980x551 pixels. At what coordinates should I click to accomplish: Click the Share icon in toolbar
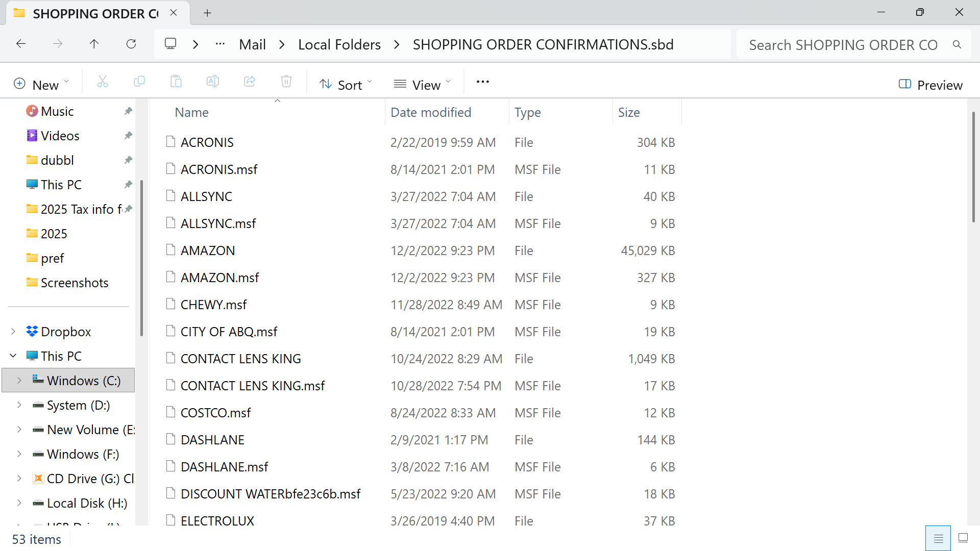click(250, 82)
